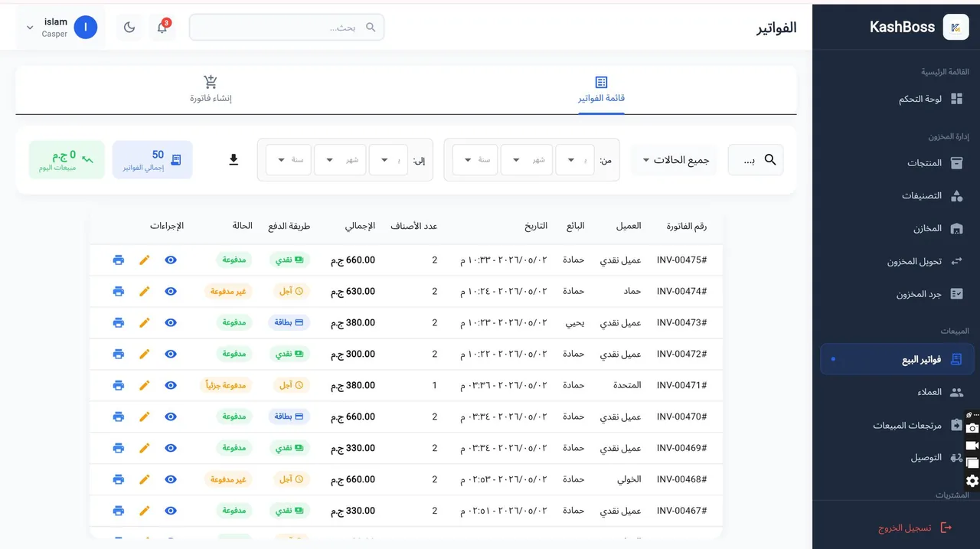Open the 'من' month (شهر) dropdown
Screen dimensions: 980x549
pyautogui.click(x=527, y=160)
